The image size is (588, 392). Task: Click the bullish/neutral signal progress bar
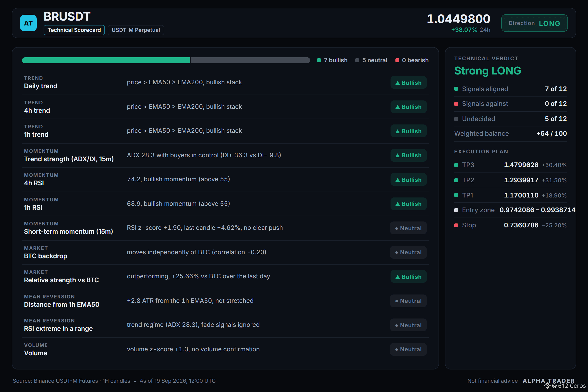coord(166,60)
